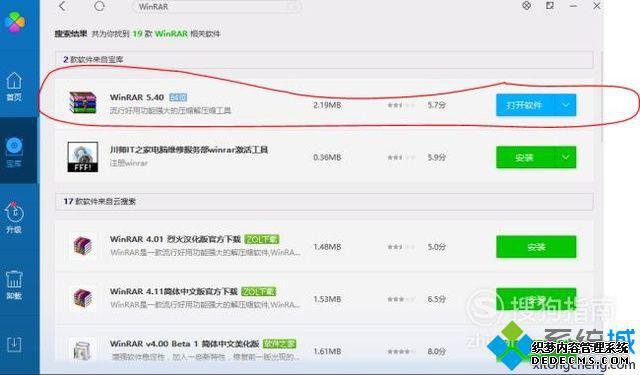Click the refresh circle icon in title bar
The height and width of the screenshot is (375, 640).
pyautogui.click(x=99, y=6)
